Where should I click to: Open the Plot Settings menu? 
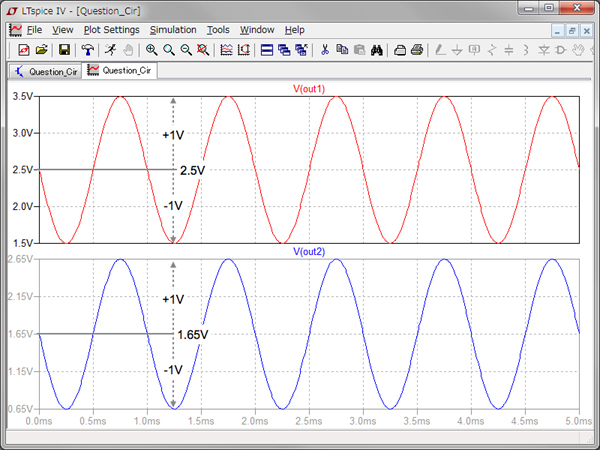111,30
